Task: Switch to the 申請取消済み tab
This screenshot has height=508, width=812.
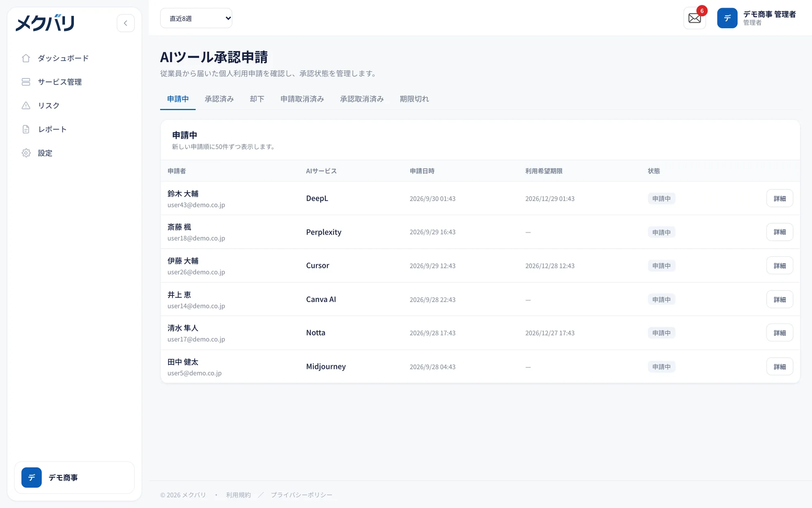Action: tap(302, 99)
